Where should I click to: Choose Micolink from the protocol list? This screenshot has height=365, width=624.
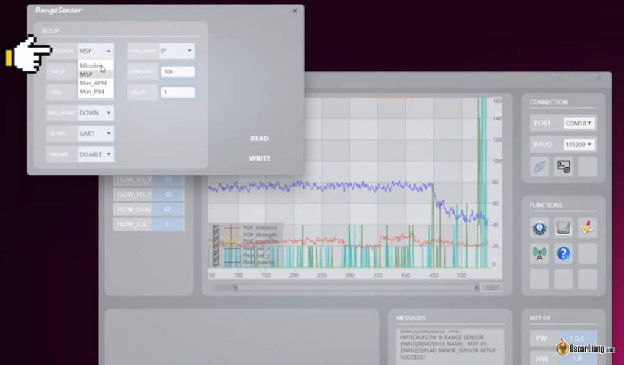pyautogui.click(x=91, y=66)
